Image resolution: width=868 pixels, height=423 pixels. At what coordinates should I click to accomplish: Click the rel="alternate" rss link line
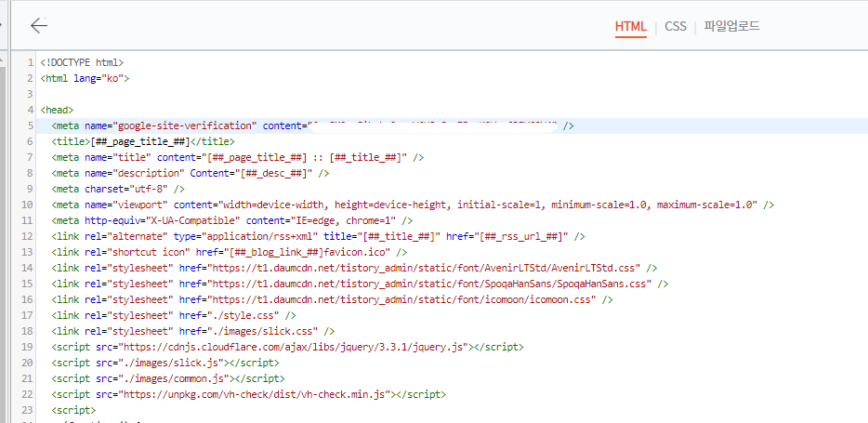point(319,237)
